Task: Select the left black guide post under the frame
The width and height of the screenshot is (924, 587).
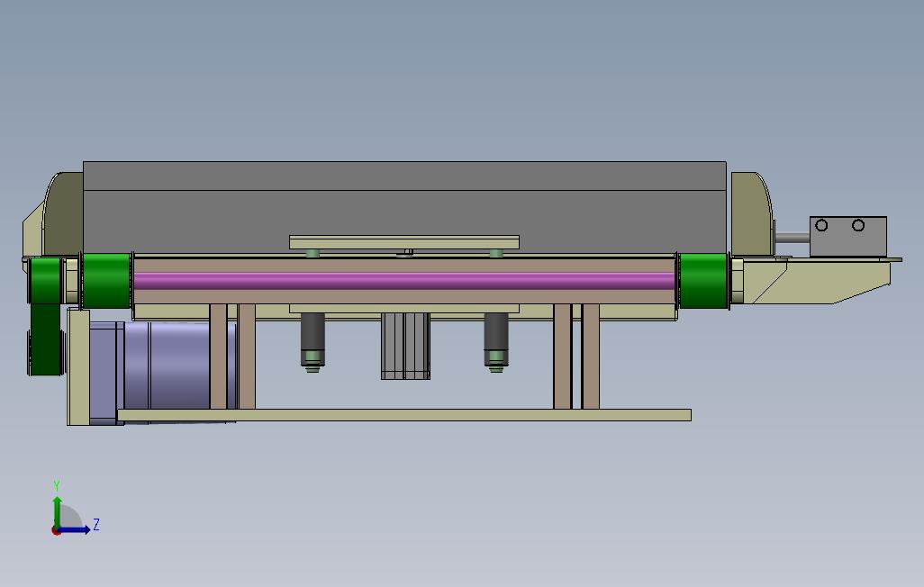Action: click(313, 342)
